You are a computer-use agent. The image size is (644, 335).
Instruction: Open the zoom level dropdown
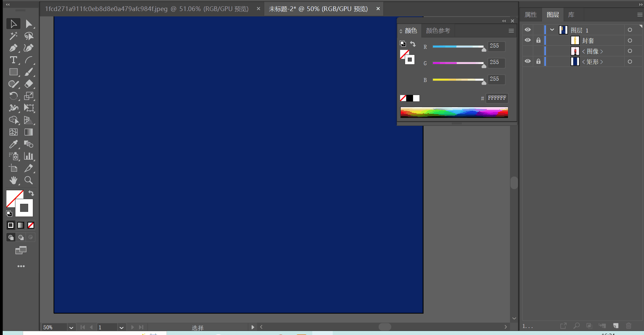tap(71, 327)
